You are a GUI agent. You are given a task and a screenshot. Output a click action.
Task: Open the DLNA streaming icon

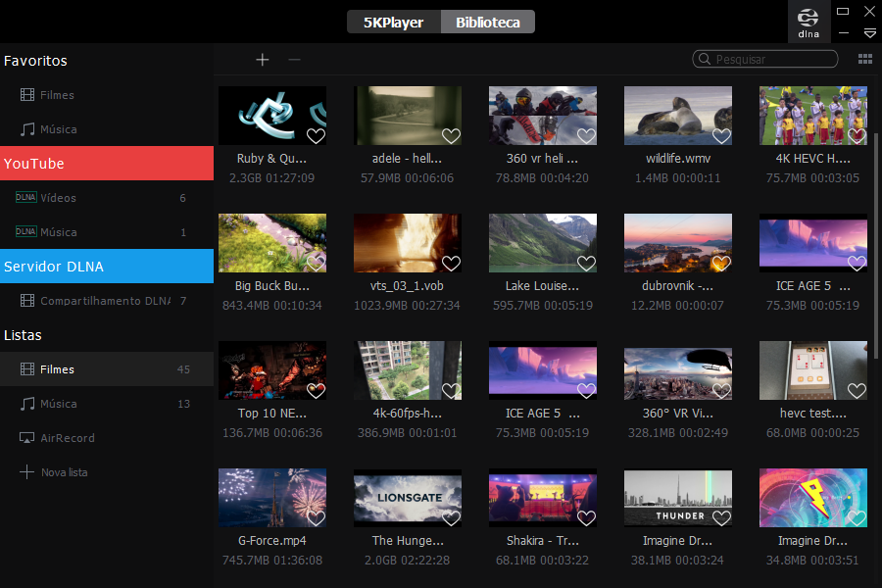click(x=808, y=22)
